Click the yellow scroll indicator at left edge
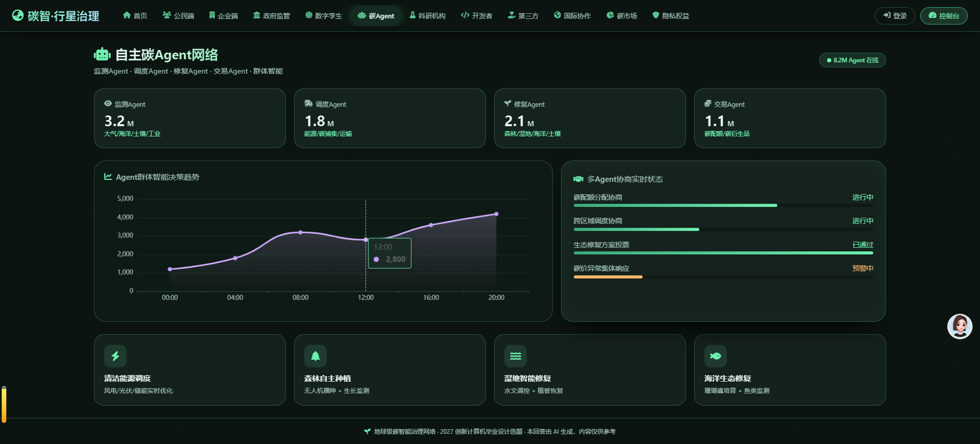 tap(4, 404)
